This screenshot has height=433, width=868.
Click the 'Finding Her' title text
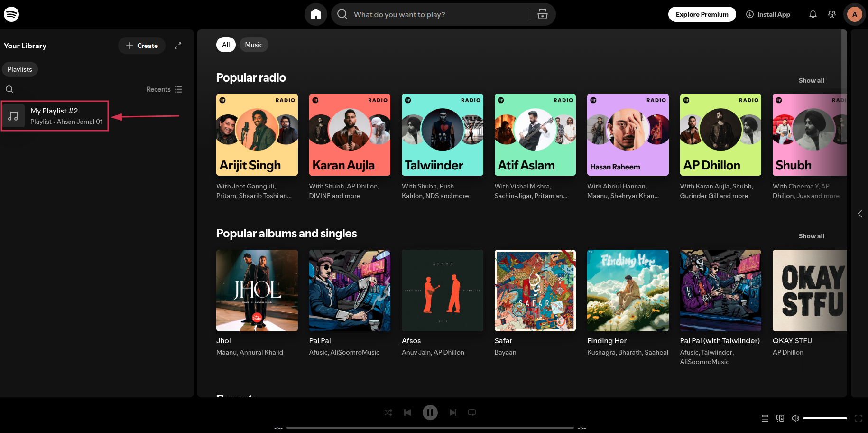point(607,341)
